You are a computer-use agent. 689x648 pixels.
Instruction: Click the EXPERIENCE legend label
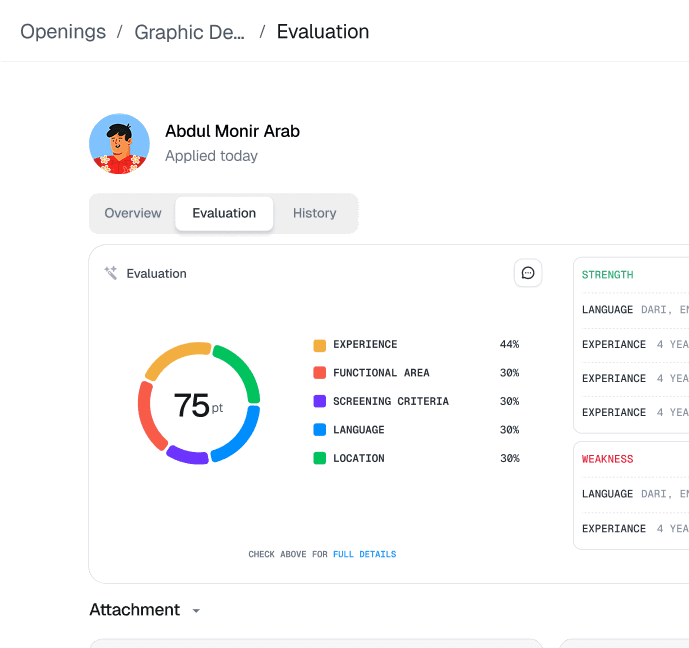(x=365, y=344)
